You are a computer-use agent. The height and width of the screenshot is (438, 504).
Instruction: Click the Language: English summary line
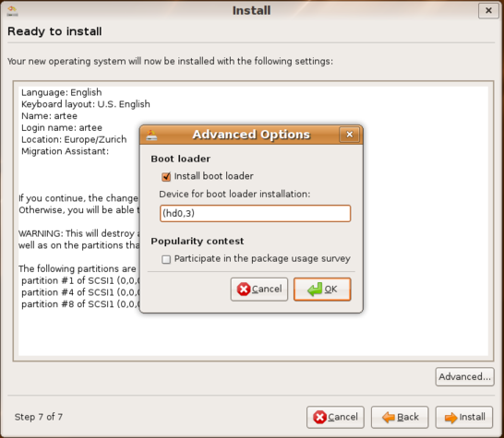[62, 92]
